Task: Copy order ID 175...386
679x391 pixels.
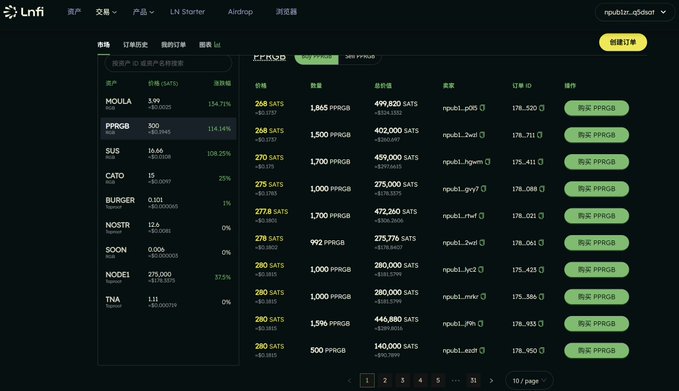Action: click(x=541, y=297)
